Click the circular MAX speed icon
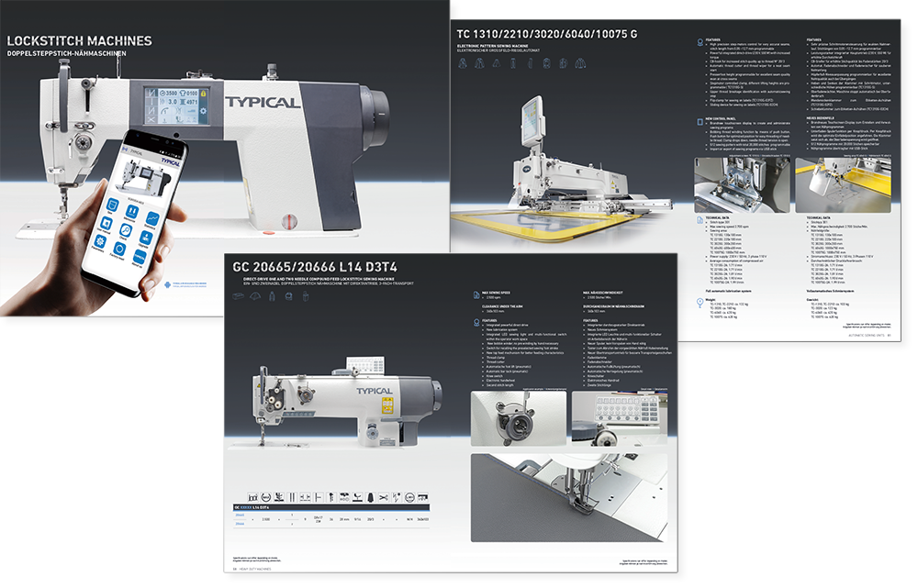918x588 pixels. 266,497
